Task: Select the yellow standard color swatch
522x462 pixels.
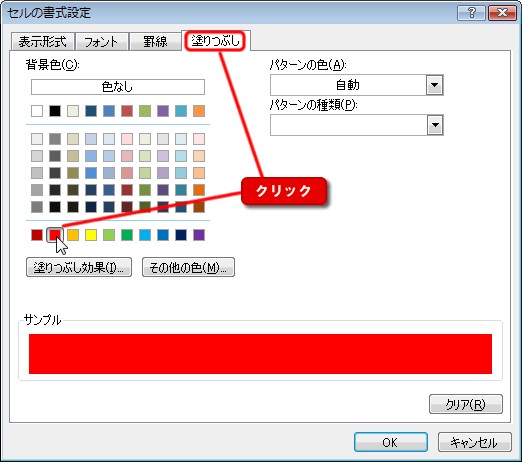Action: [x=91, y=235]
